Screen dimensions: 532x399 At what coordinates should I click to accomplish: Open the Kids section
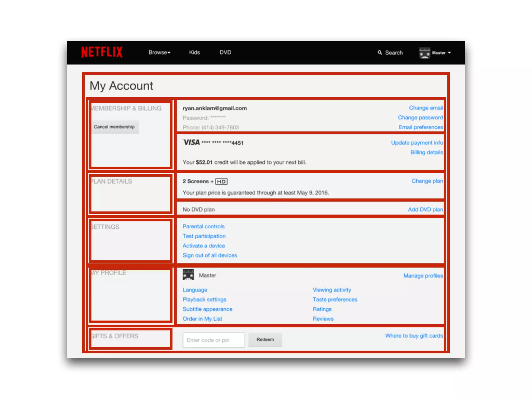coord(194,52)
